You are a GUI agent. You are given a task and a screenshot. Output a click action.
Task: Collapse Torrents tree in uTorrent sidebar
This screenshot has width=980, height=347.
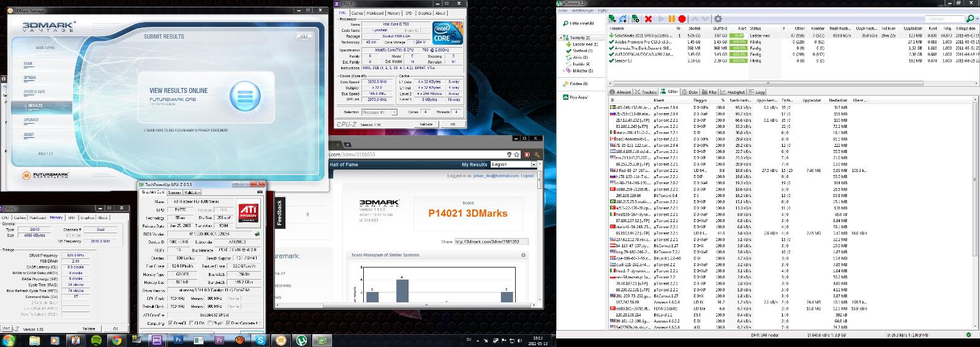[x=560, y=38]
